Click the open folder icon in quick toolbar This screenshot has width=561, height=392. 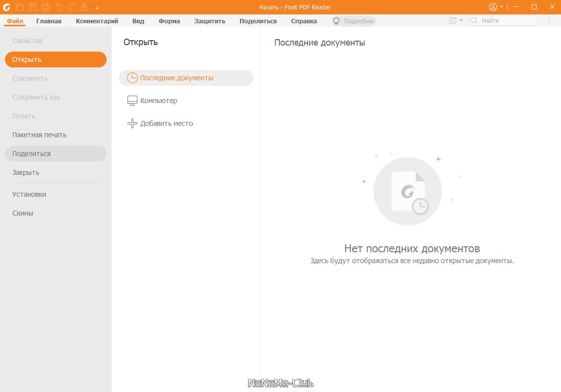point(20,7)
